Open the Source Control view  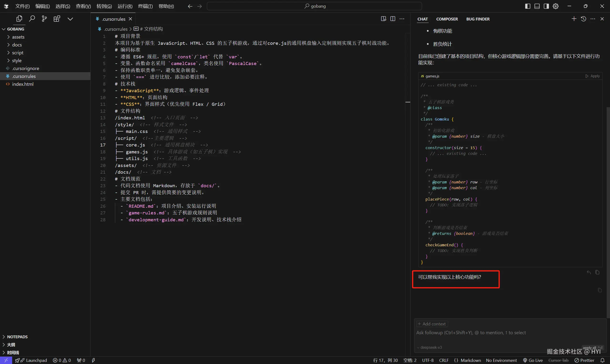click(x=44, y=18)
